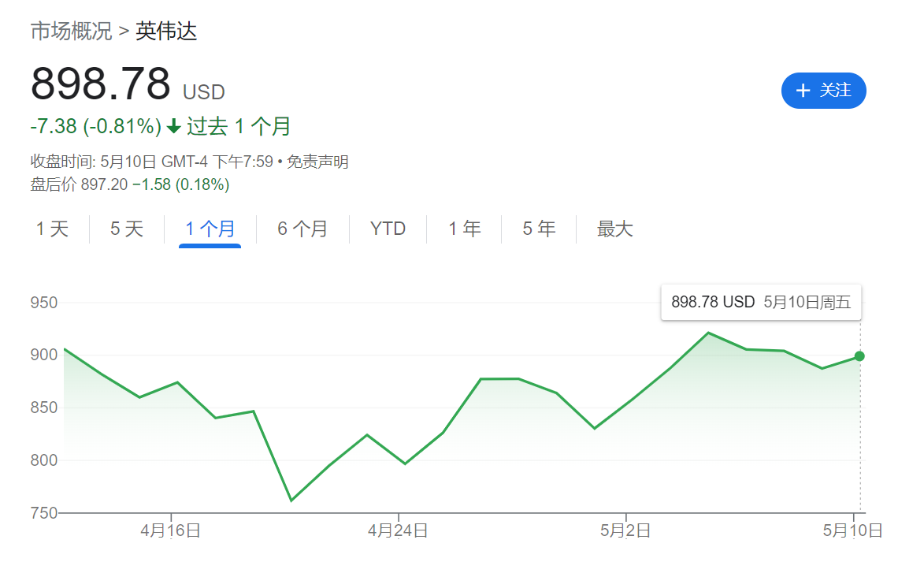Show the 1 年 price history

464,229
